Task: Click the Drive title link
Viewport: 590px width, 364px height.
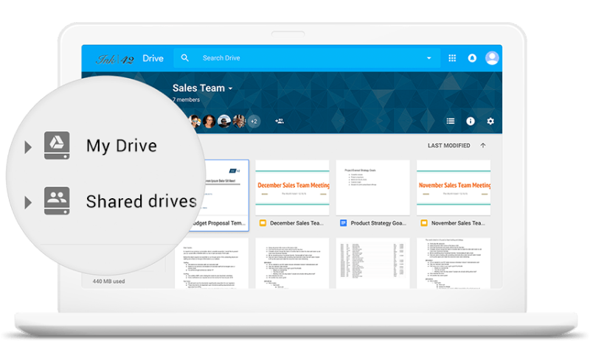Action: (153, 58)
